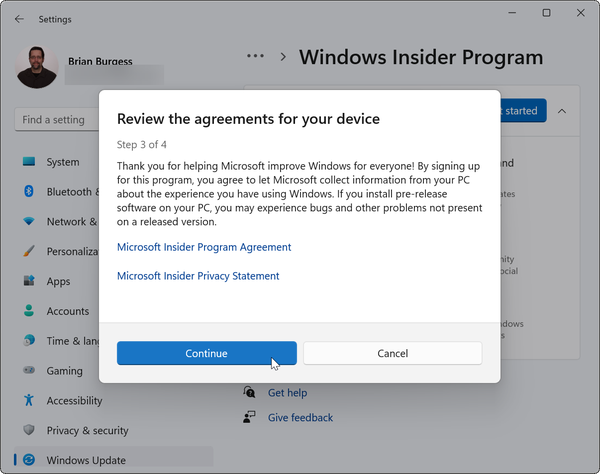Close the Settings window
The image size is (600, 474).
pos(580,13)
